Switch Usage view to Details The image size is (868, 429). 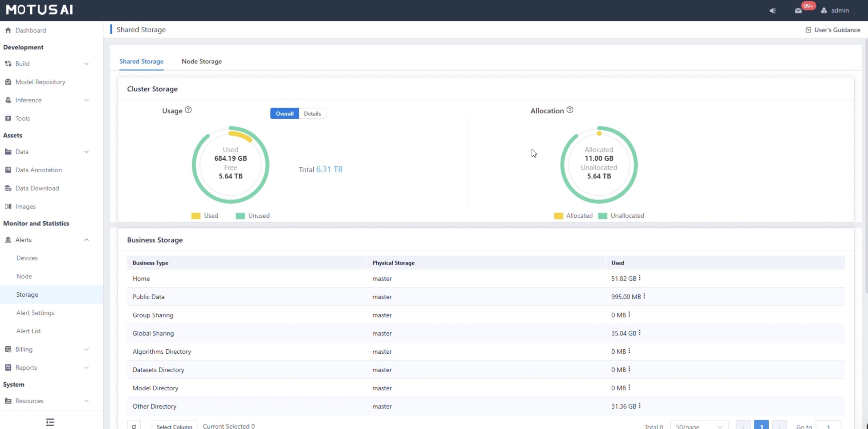tap(312, 114)
